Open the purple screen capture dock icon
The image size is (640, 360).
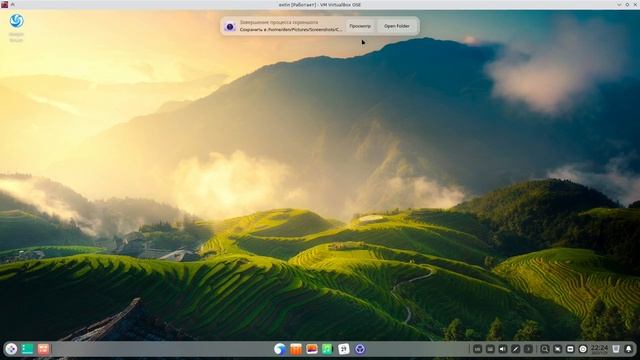(360, 349)
